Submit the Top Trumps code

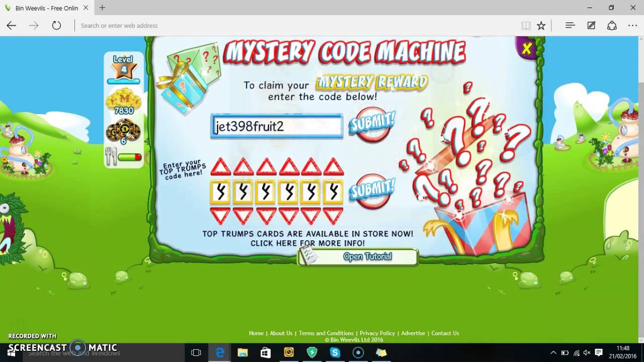[x=372, y=191]
